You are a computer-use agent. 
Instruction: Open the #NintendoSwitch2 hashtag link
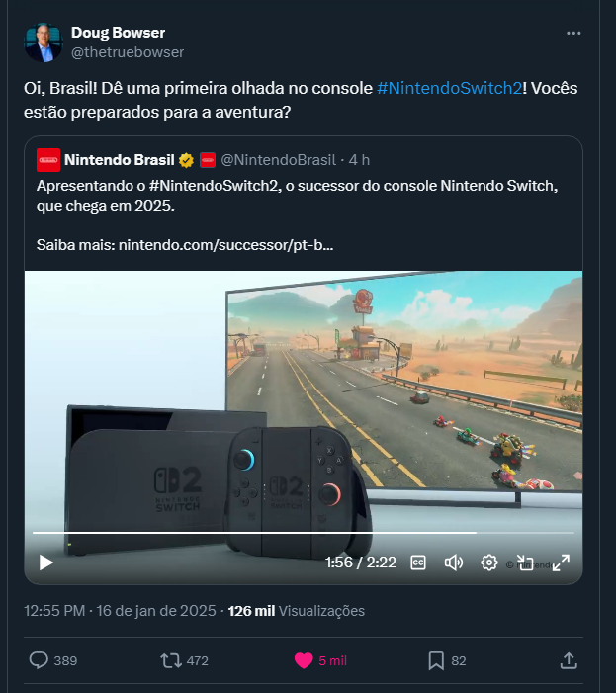click(450, 88)
